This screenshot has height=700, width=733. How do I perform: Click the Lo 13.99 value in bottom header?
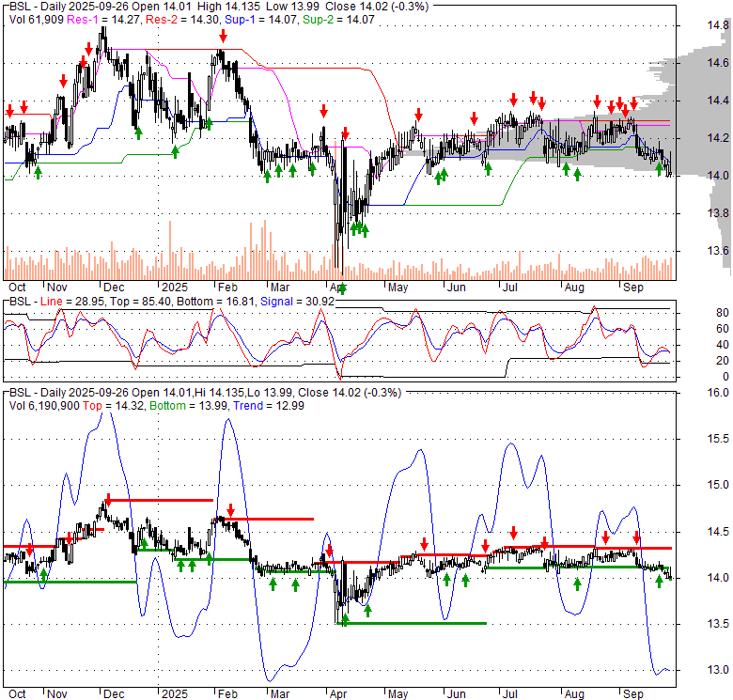pos(272,392)
